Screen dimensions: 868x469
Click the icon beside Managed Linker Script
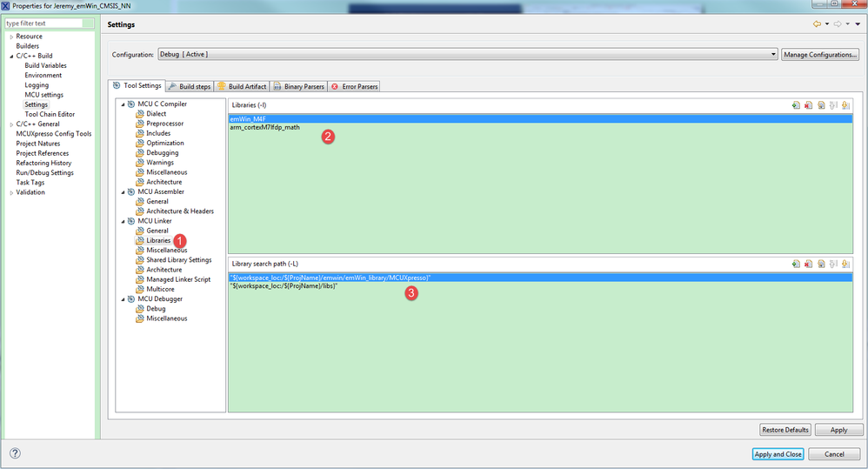[x=140, y=279]
